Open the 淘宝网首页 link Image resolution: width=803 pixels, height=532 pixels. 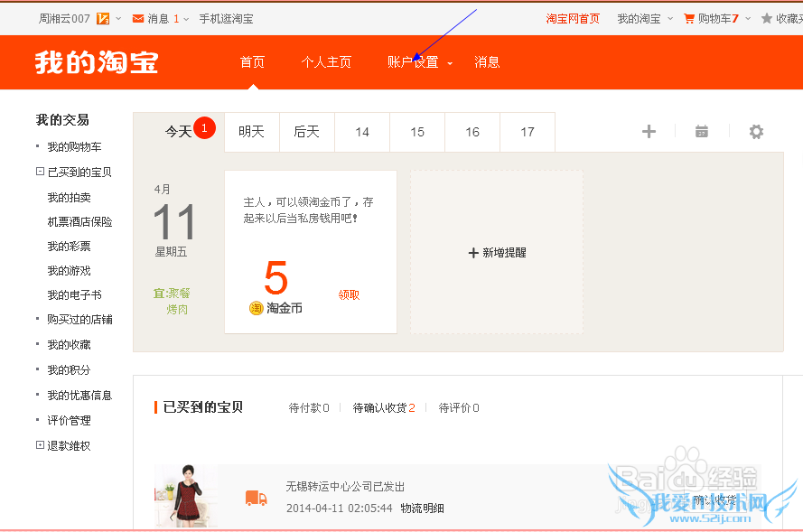(x=572, y=19)
